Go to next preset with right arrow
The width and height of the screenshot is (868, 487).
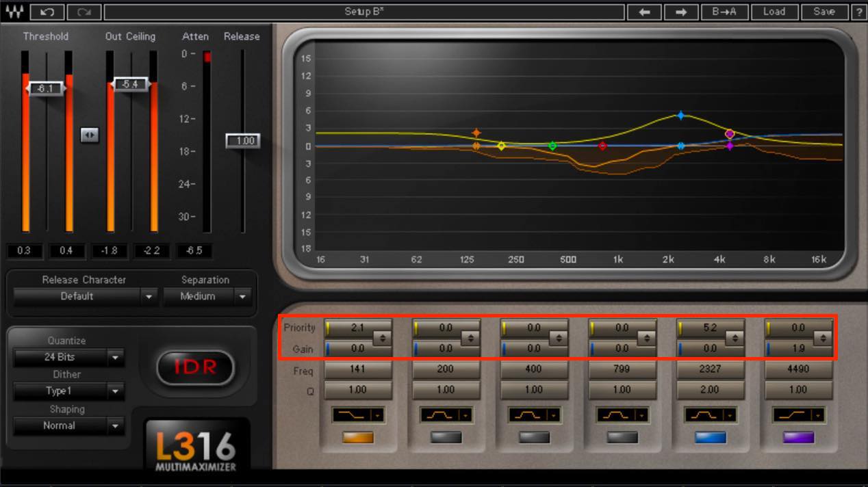(681, 12)
